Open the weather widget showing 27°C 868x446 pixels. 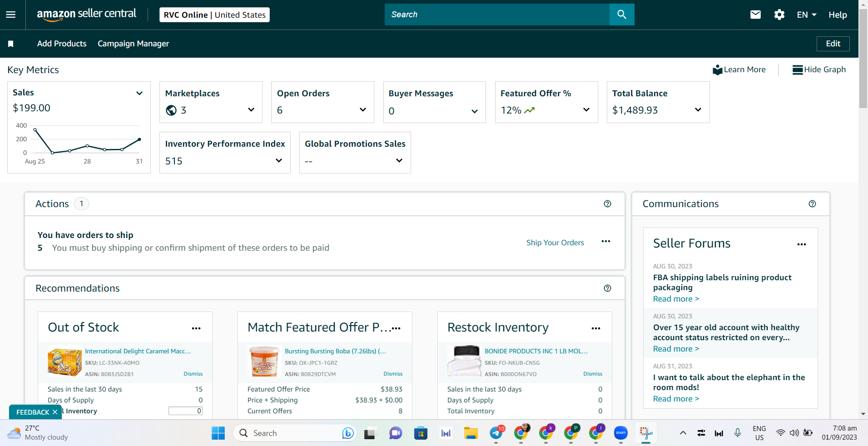[38, 433]
